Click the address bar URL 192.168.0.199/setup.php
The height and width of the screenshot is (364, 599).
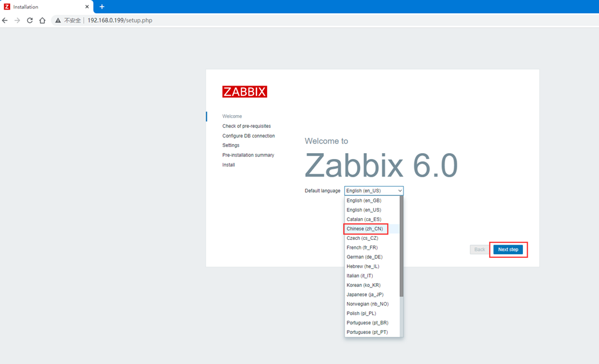point(120,20)
